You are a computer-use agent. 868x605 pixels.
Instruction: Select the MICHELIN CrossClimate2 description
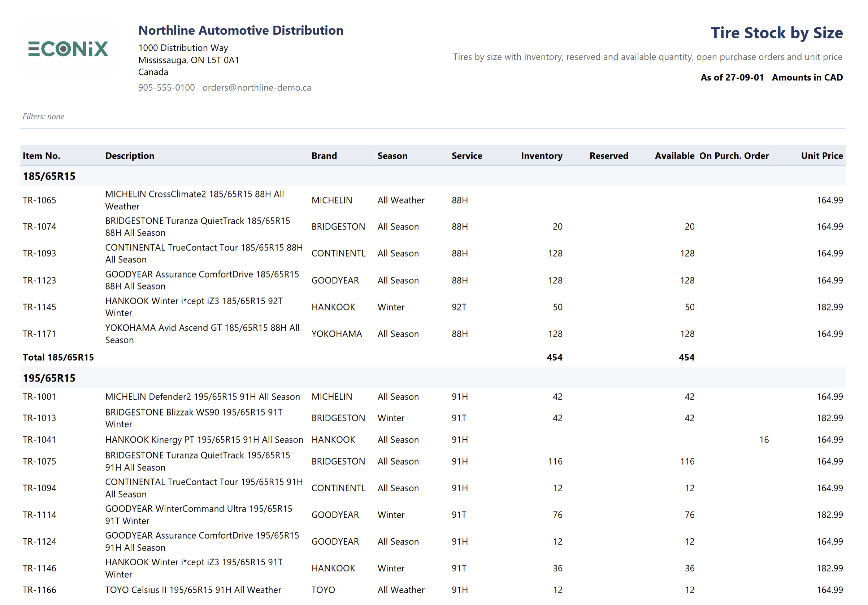(195, 200)
